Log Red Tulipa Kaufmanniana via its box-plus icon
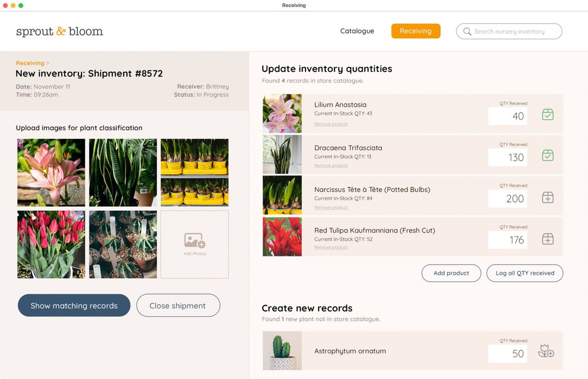588x379 pixels. pos(548,238)
